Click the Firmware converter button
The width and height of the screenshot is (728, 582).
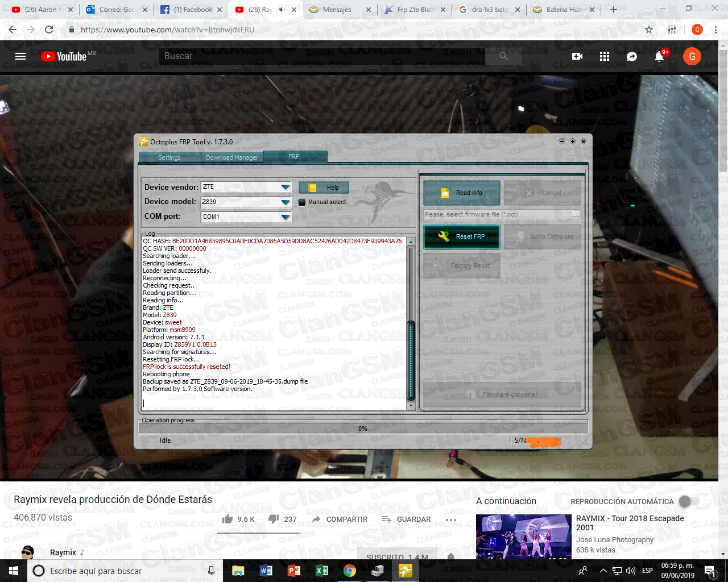point(502,394)
